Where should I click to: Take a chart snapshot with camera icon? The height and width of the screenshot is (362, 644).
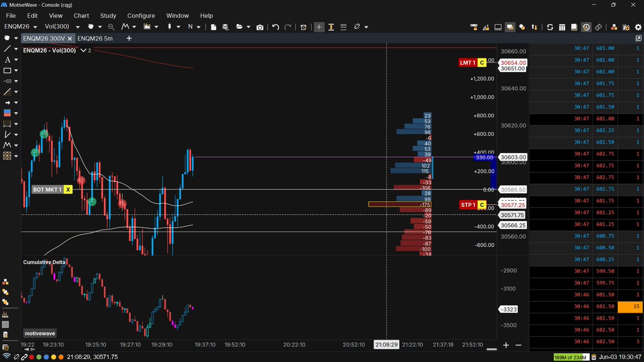tap(260, 27)
